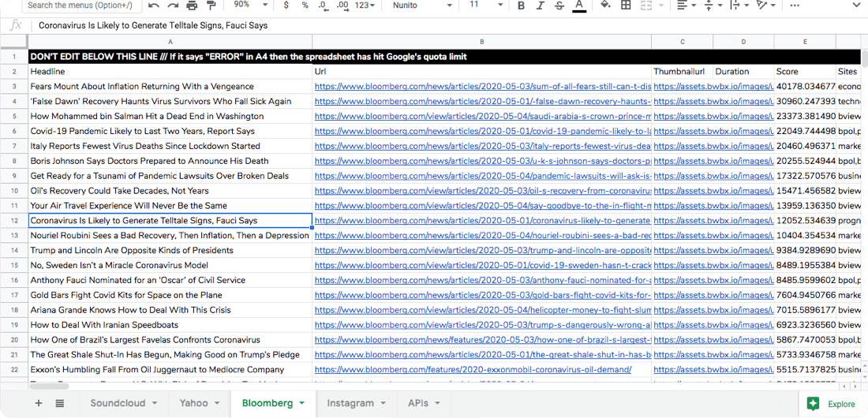
Task: Select the paint format roller icon
Action: tap(211, 6)
